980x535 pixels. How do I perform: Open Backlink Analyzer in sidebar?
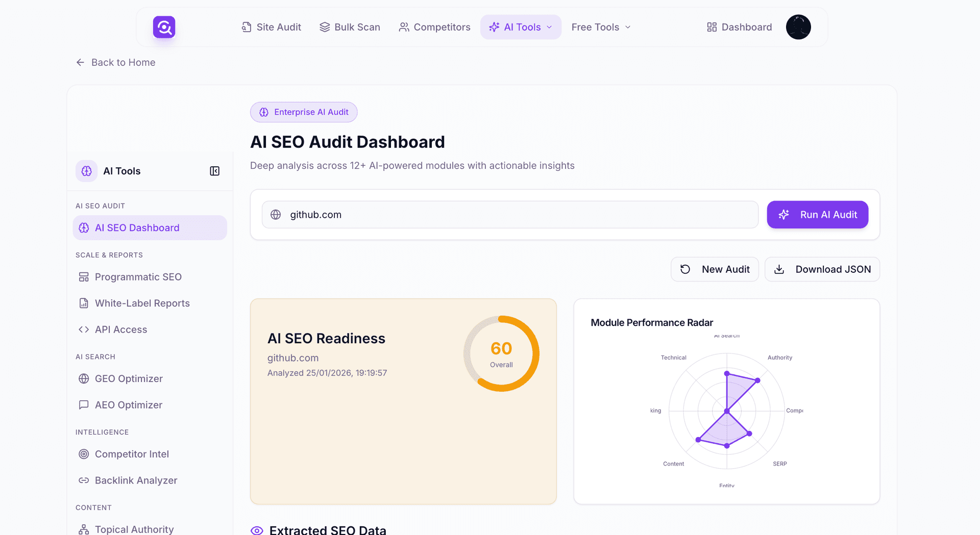click(135, 480)
